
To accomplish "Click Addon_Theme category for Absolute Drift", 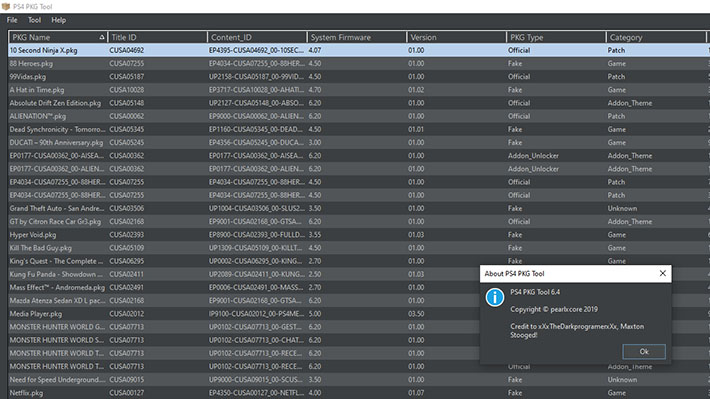I will [630, 103].
